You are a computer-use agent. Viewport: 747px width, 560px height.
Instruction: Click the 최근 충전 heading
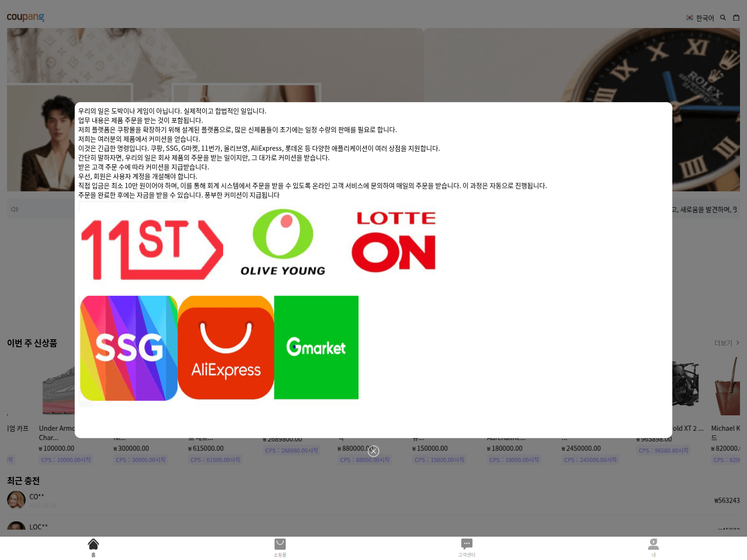coord(23,481)
